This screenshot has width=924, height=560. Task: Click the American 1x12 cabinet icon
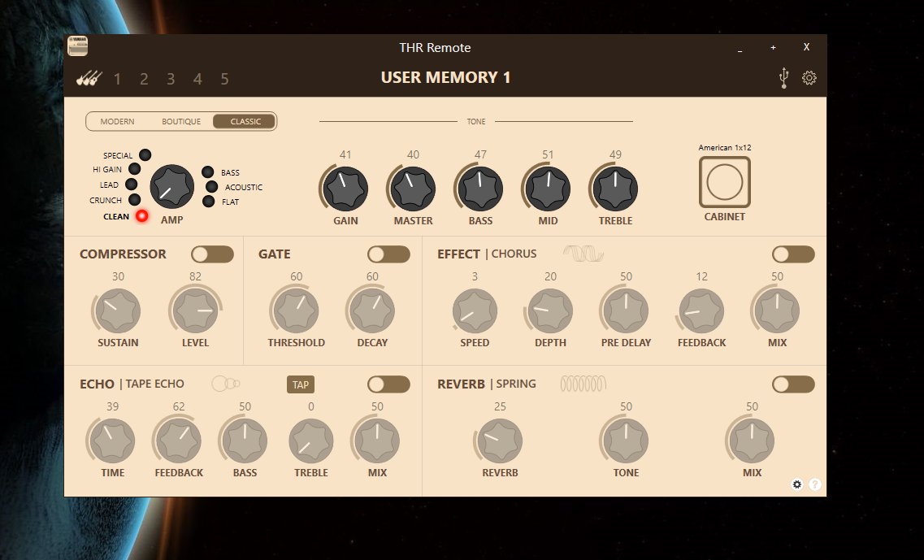coord(724,183)
